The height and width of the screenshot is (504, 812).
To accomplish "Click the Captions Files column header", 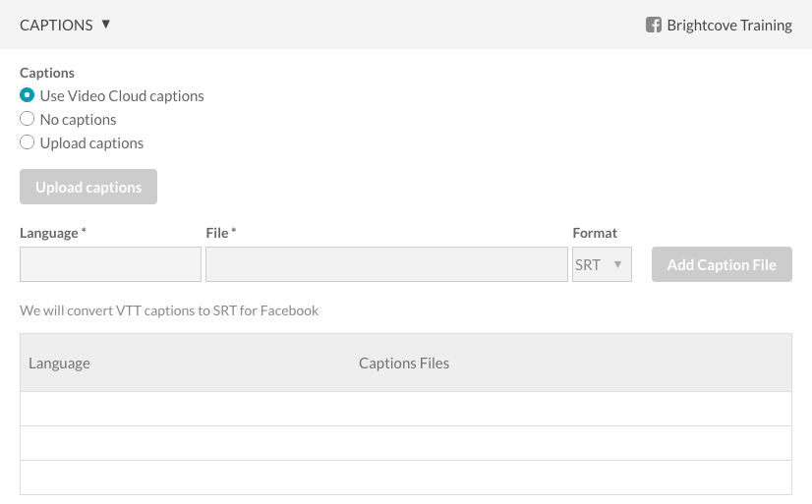I will [404, 363].
